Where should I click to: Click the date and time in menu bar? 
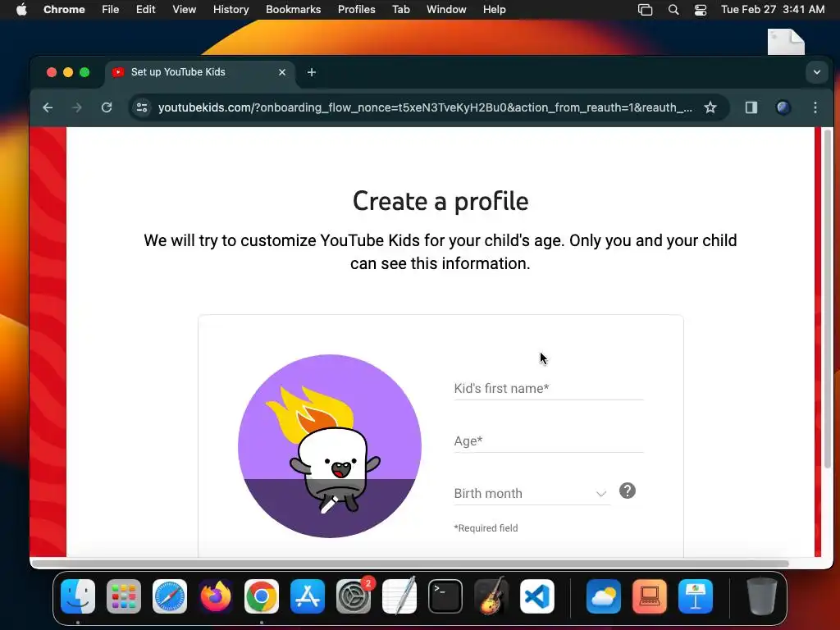[773, 10]
